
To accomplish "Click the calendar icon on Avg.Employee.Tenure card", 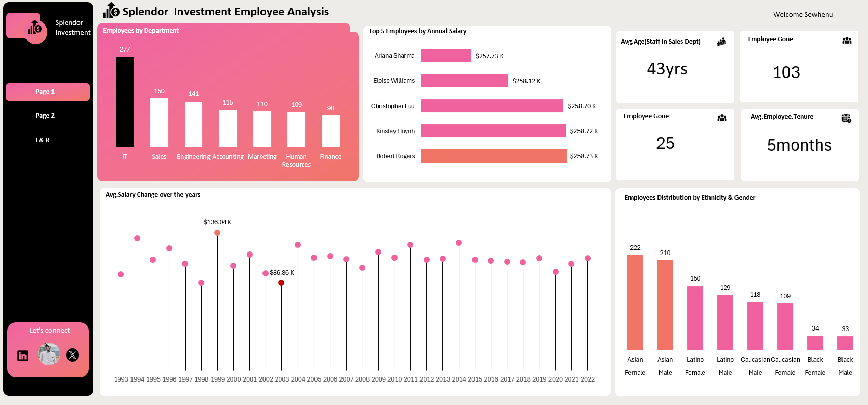I will tap(846, 118).
